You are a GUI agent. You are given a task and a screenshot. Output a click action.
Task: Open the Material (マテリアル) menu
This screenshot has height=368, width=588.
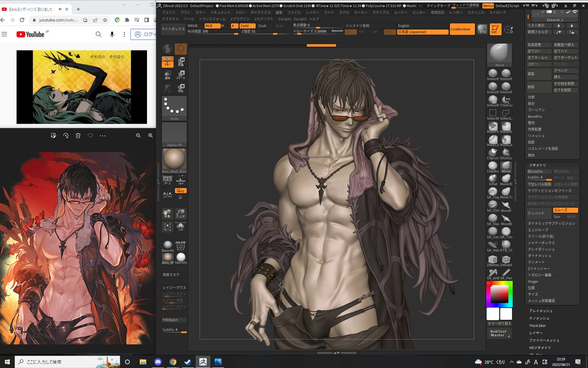pos(381,12)
